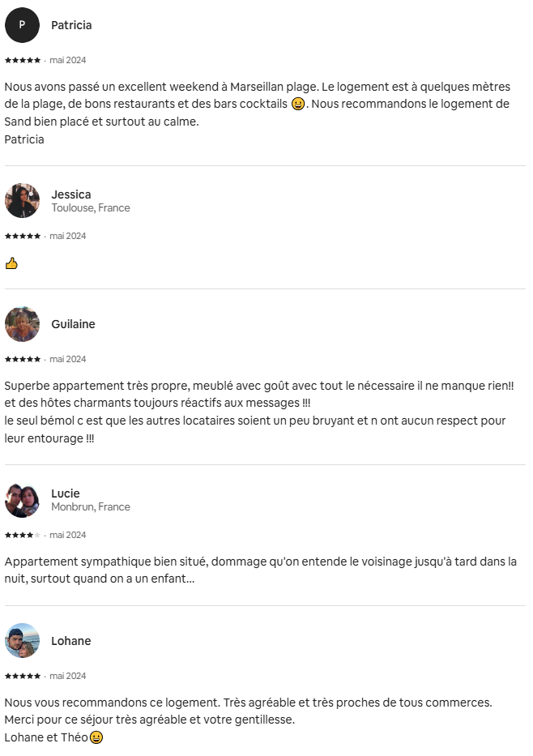Image resolution: width=533 pixels, height=756 pixels.
Task: Click Lohane's five-star rating
Action: [x=23, y=676]
